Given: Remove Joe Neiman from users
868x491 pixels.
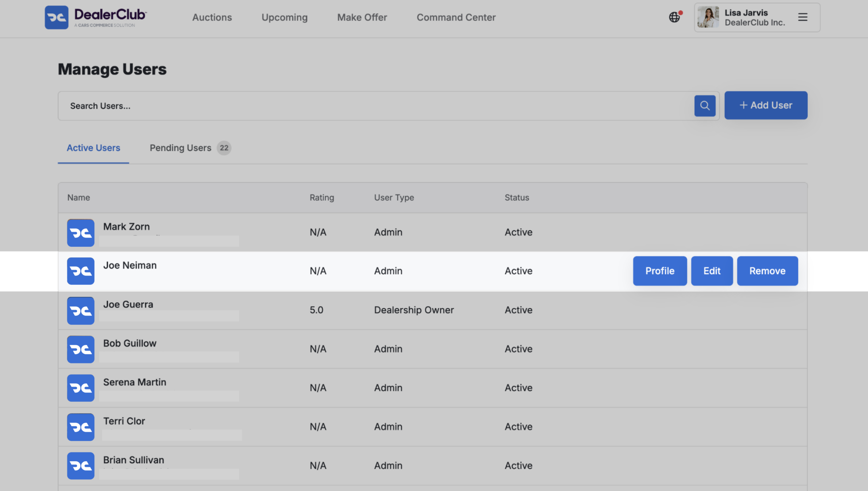Looking at the screenshot, I should click(767, 271).
